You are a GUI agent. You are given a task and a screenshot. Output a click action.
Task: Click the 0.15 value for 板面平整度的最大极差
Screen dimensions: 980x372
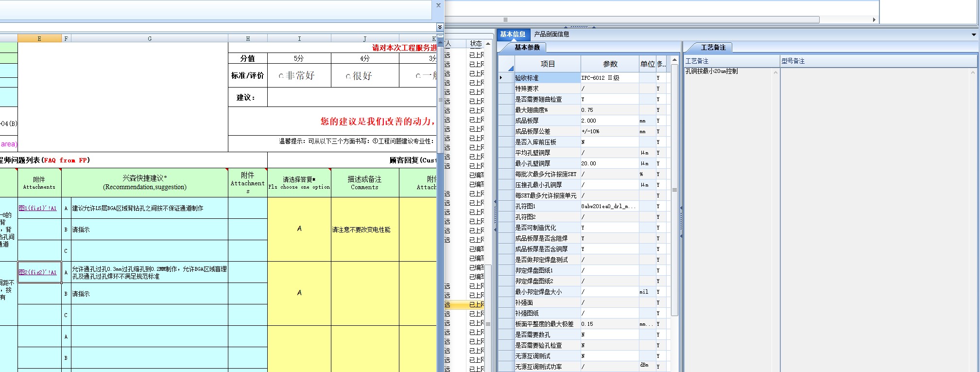coord(610,324)
